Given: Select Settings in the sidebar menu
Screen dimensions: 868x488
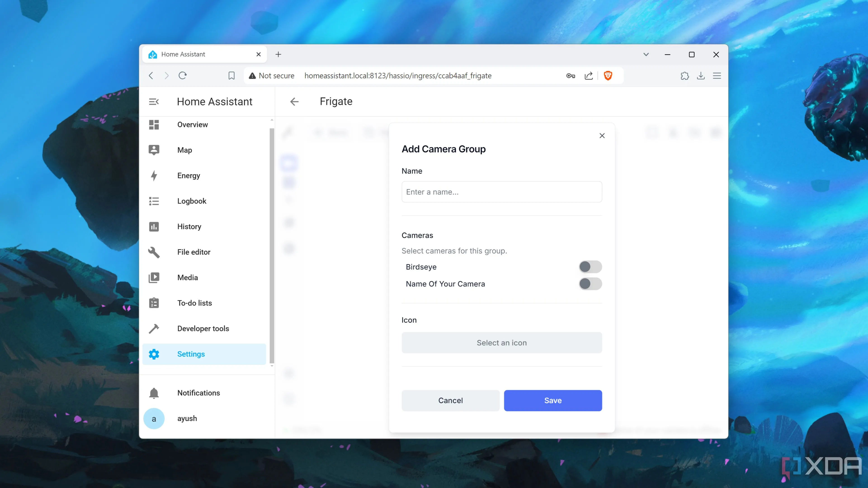Looking at the screenshot, I should [191, 354].
